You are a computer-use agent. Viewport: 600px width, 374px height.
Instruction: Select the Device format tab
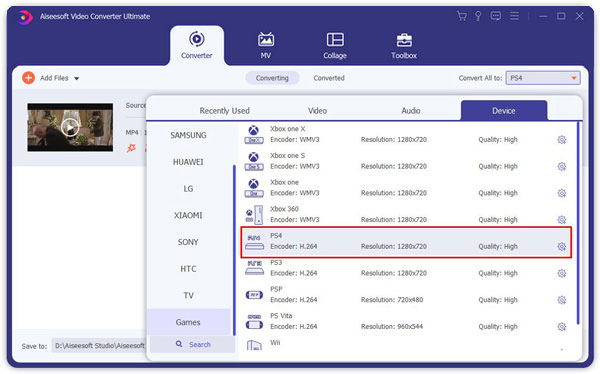coord(504,111)
